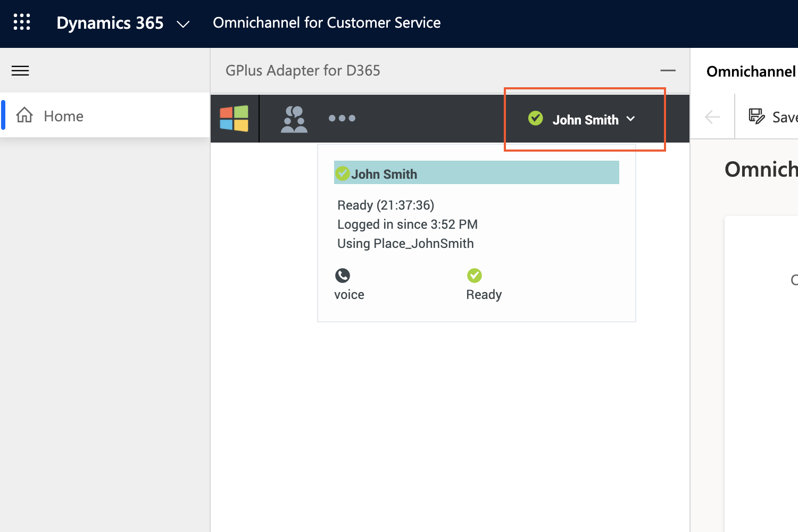Viewport: 798px width, 532px height.
Task: Click the voice channel phone icon
Action: coord(343,276)
